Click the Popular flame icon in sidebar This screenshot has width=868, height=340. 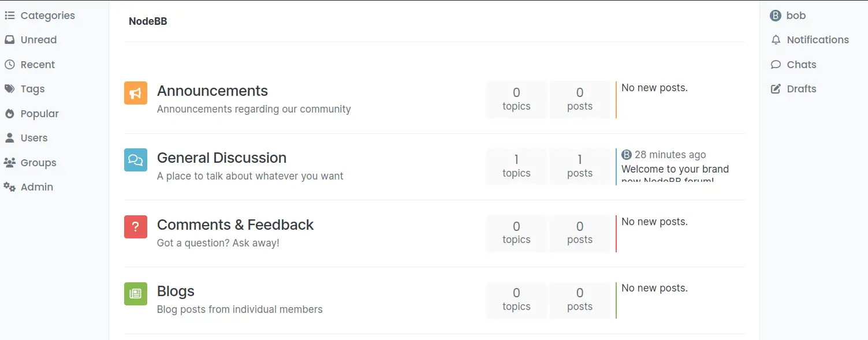pos(9,114)
